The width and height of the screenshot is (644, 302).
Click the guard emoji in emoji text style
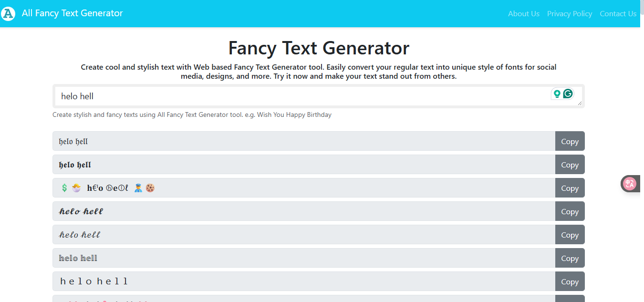click(x=138, y=187)
